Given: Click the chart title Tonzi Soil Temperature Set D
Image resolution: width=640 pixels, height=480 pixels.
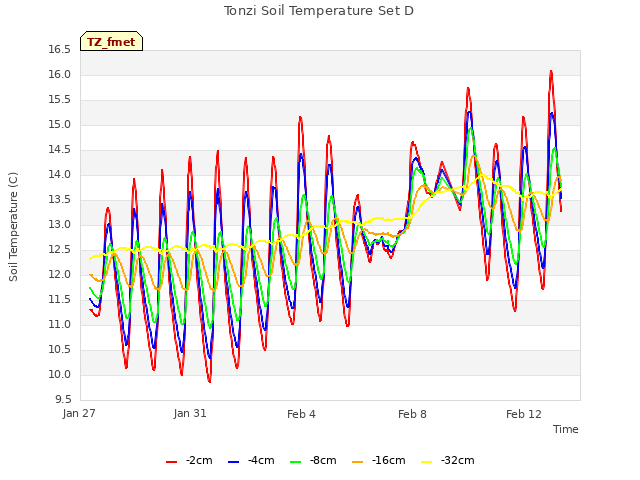Looking at the screenshot, I should click(319, 11).
